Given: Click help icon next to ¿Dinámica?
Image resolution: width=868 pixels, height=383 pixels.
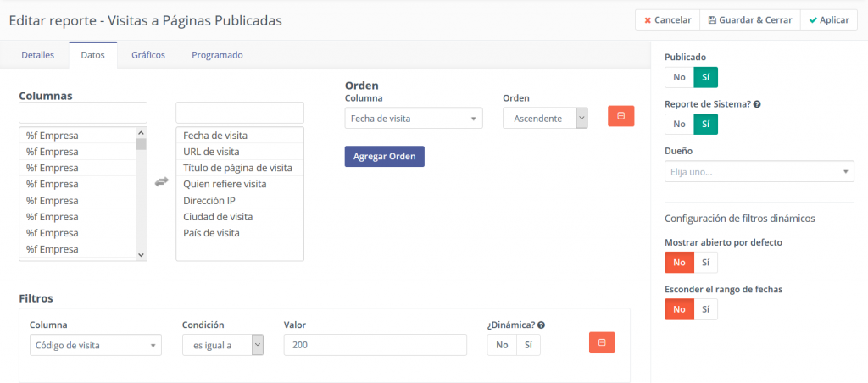Looking at the screenshot, I should [x=541, y=325].
